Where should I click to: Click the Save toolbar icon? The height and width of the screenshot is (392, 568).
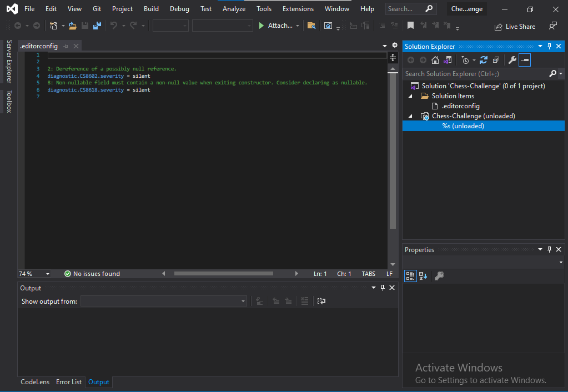point(84,25)
